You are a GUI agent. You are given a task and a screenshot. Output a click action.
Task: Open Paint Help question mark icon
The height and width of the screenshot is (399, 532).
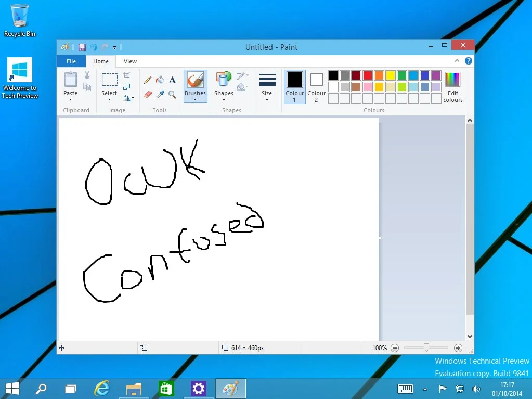[468, 61]
